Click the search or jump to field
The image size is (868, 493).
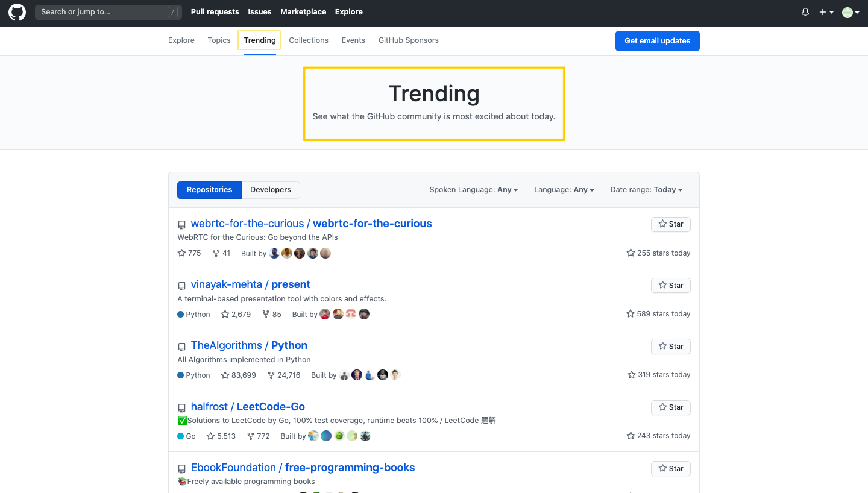click(x=108, y=12)
